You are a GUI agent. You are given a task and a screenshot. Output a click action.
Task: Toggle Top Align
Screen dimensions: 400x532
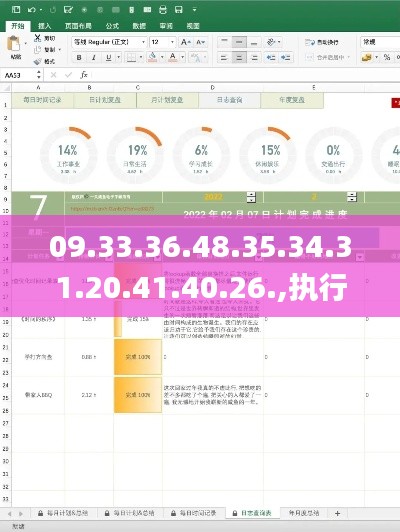click(224, 42)
